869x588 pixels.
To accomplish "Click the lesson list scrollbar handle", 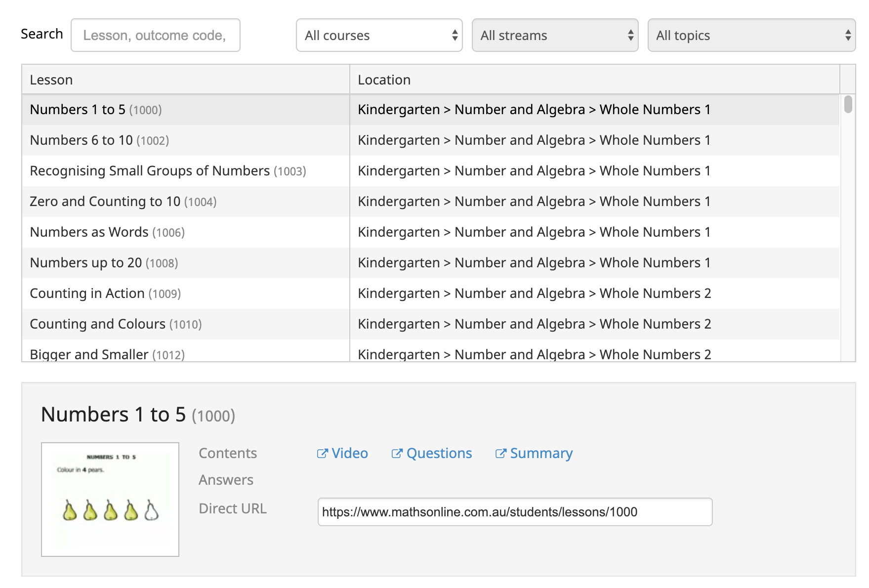I will [x=848, y=106].
